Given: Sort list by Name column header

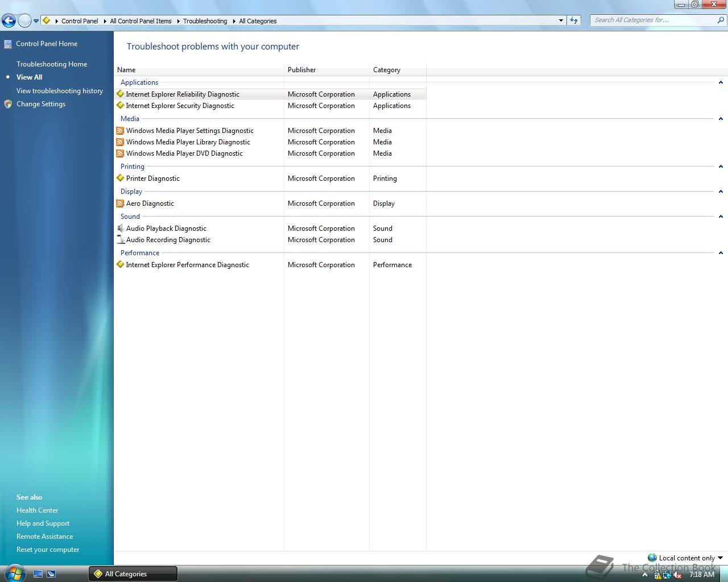Looking at the screenshot, I should point(199,70).
